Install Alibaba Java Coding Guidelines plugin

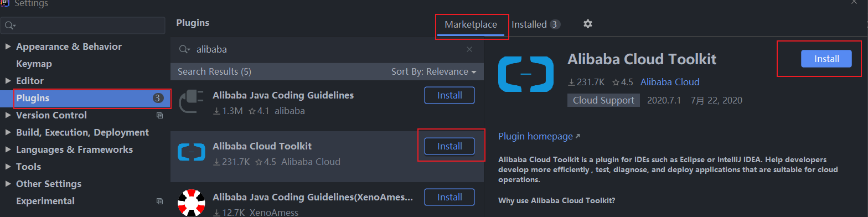(x=449, y=95)
